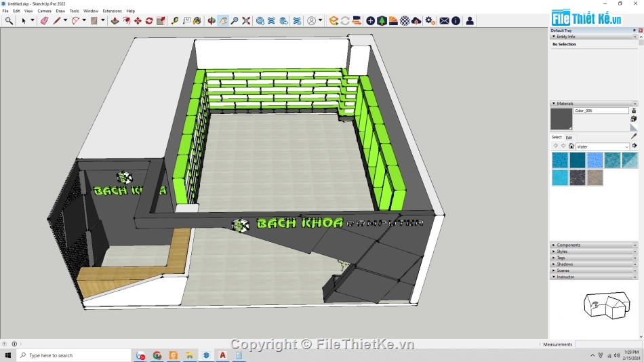
Task: Select the arrow Select tool
Action: pyautogui.click(x=24, y=20)
